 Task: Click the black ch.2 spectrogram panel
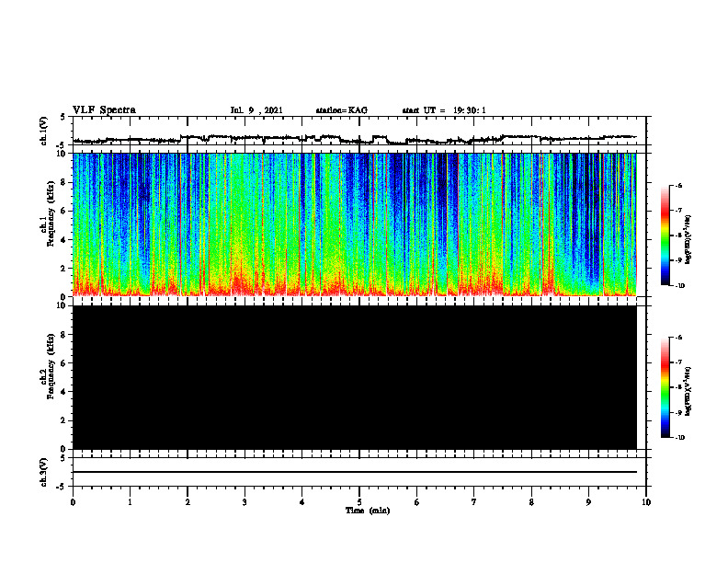(x=355, y=377)
